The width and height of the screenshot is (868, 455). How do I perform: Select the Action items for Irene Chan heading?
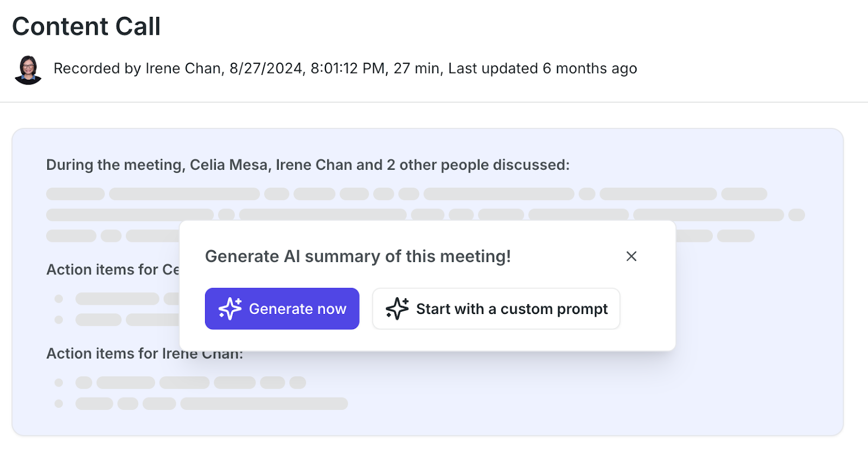tap(144, 354)
